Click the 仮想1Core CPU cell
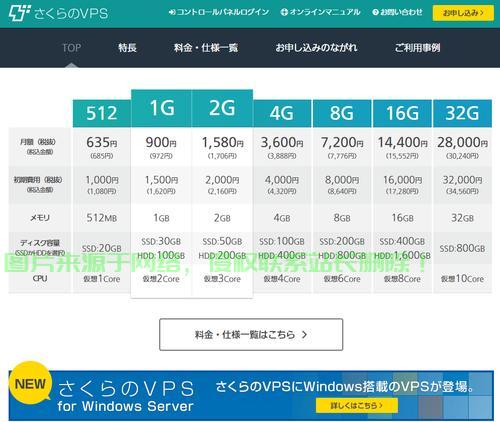This screenshot has height=422, width=500. (102, 279)
